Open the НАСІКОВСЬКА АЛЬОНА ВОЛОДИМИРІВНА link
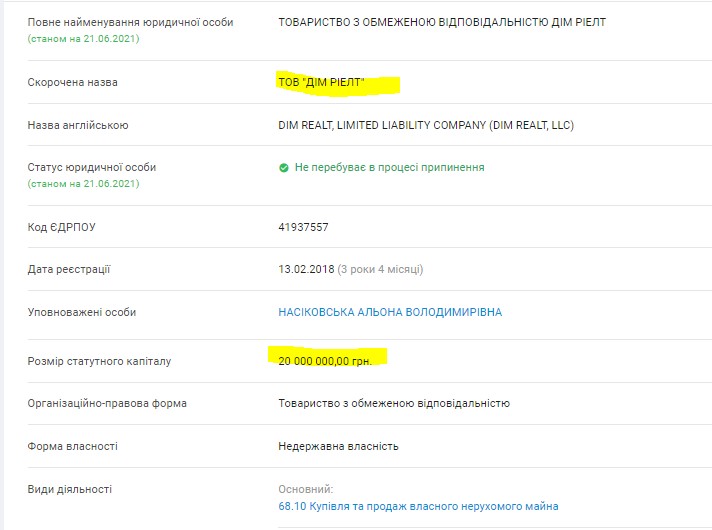This screenshot has width=712, height=530. tap(390, 312)
